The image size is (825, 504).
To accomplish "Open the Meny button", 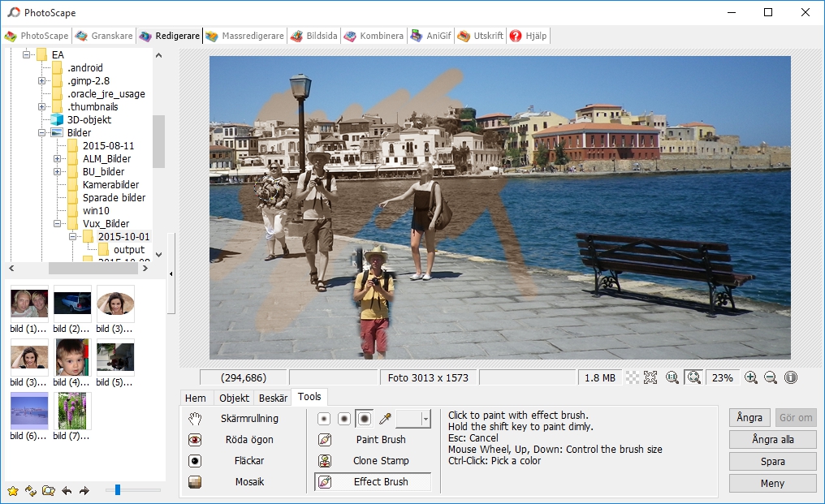I will 772,483.
